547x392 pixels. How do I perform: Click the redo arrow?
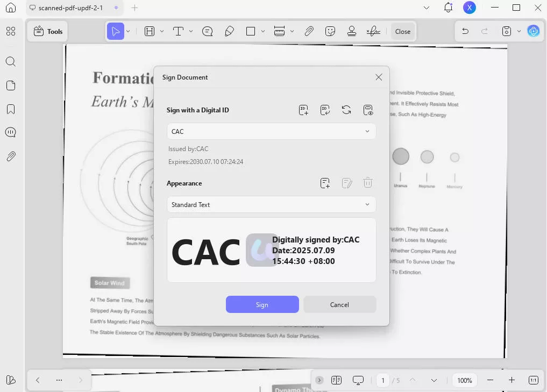click(485, 31)
